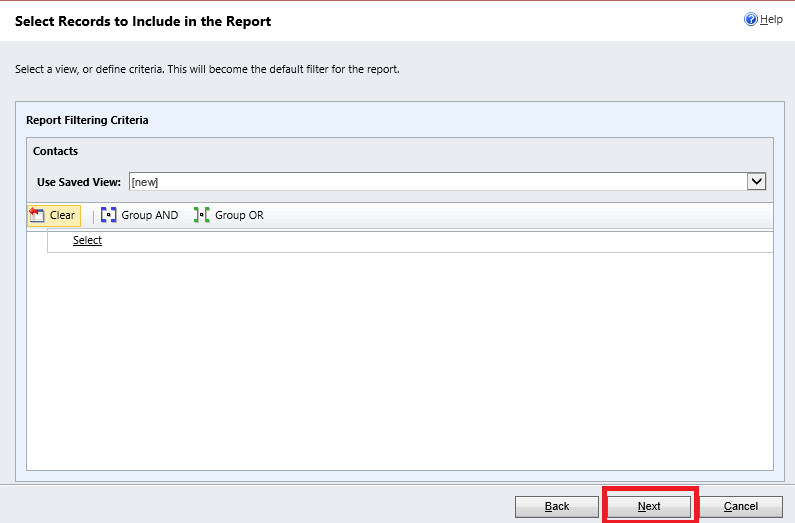
Task: Open the Help link text
Action: (771, 19)
